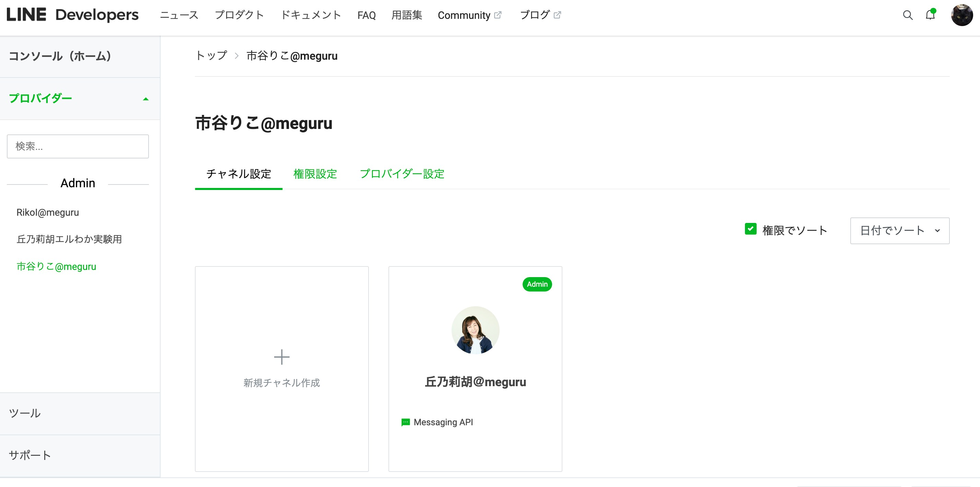Screen dimensions: 980x487
Task: Switch to the プロバイダー設定 tab
Action: click(402, 174)
